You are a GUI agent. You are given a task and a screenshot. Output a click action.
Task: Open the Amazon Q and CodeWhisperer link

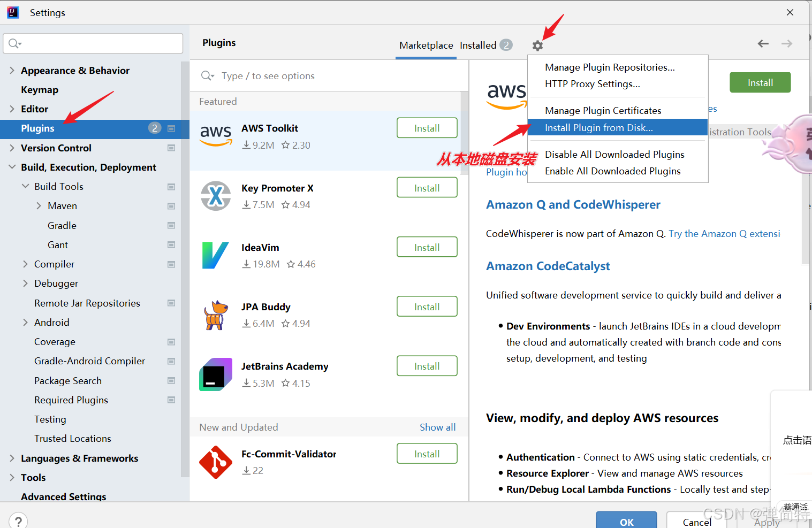click(x=573, y=205)
